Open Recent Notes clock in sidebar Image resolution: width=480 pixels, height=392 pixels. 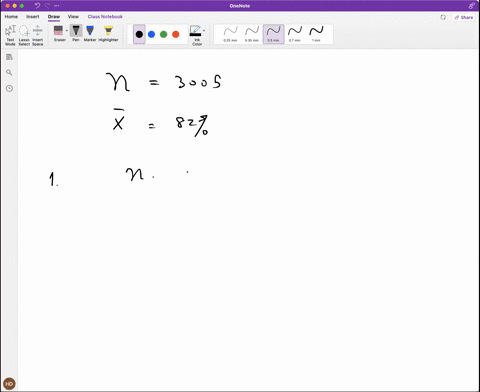[x=9, y=88]
